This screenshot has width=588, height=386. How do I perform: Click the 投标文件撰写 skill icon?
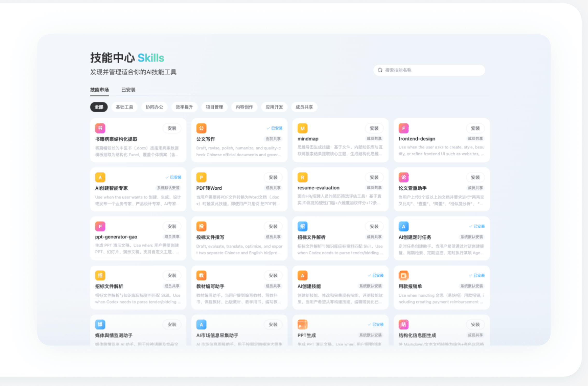point(201,226)
